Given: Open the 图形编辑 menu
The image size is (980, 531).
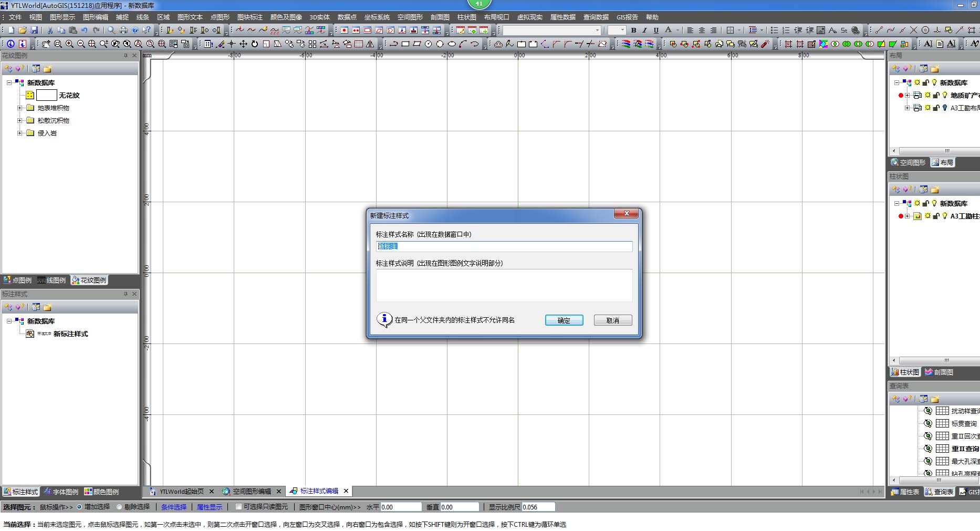Looking at the screenshot, I should pyautogui.click(x=96, y=17).
